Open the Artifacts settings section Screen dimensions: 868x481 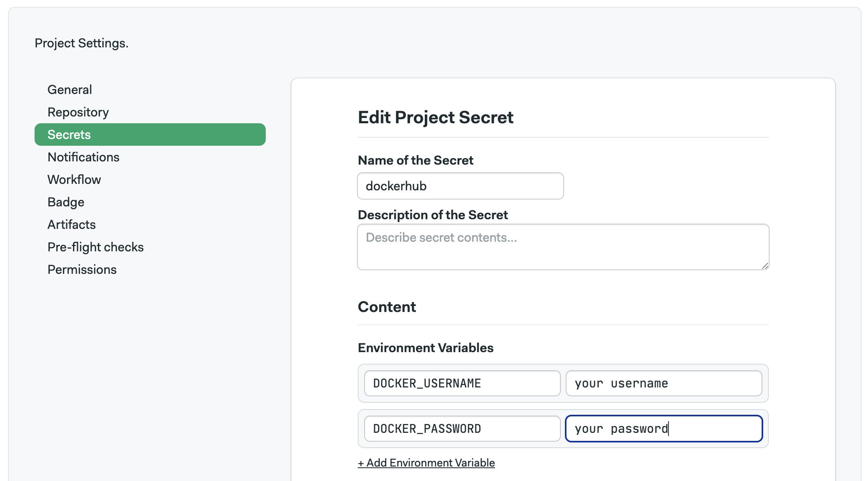coord(71,224)
